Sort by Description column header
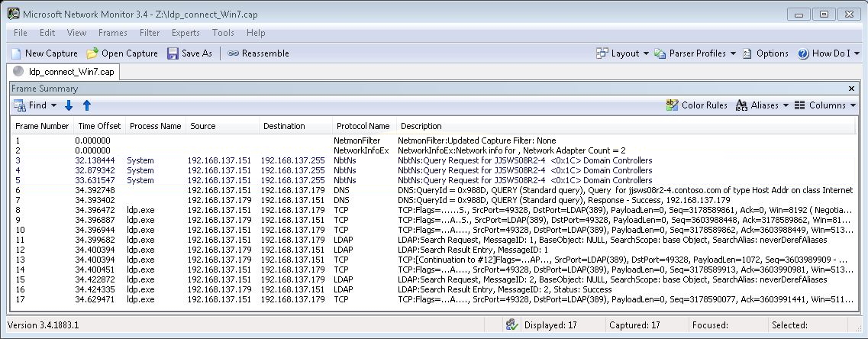This screenshot has width=868, height=339. [x=625, y=126]
